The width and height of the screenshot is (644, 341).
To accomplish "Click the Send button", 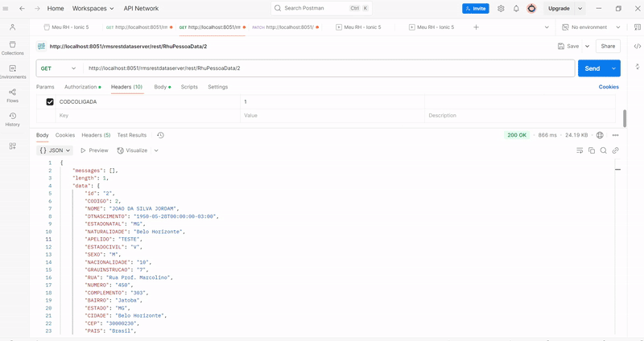I will pyautogui.click(x=592, y=68).
